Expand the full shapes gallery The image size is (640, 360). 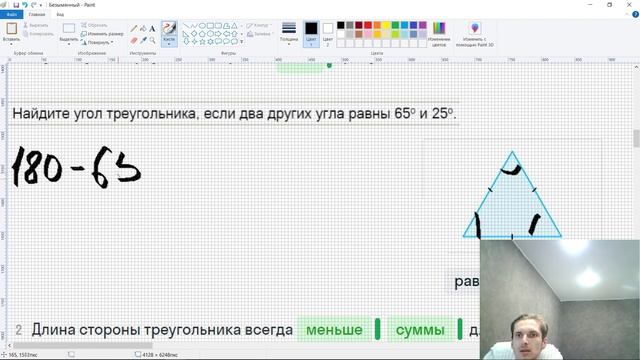pos(242,42)
